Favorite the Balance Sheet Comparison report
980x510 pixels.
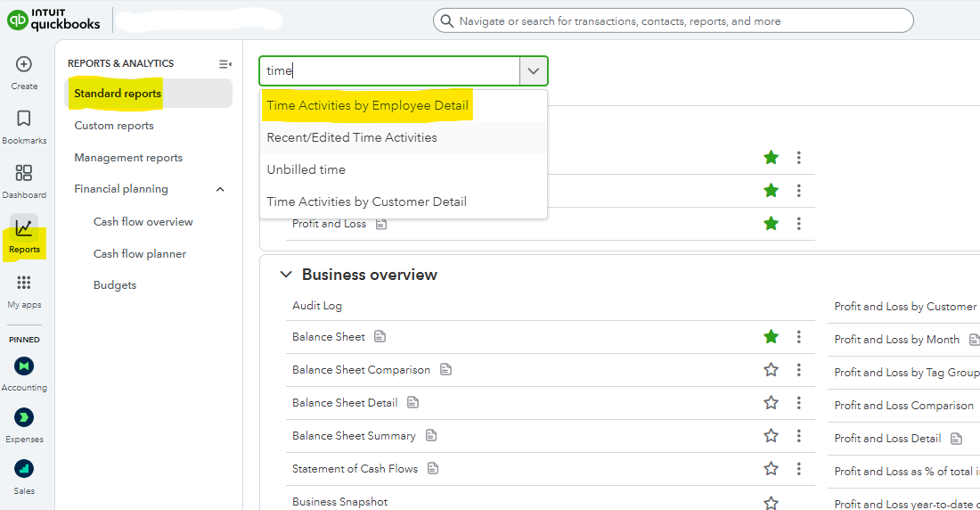[x=771, y=370]
